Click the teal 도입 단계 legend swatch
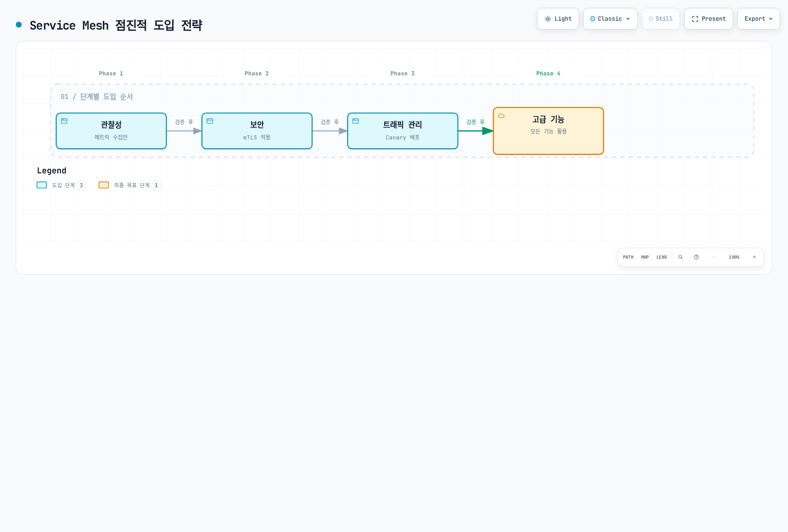This screenshot has width=788, height=532. coord(42,185)
